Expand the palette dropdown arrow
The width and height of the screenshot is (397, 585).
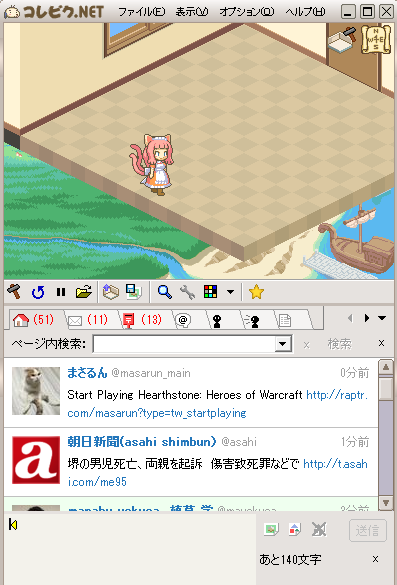231,292
